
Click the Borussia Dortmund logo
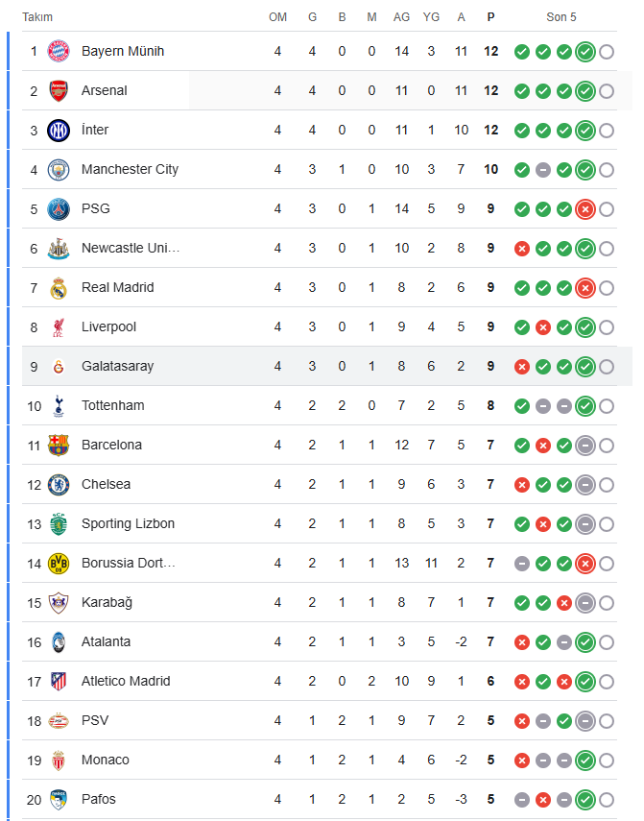[x=59, y=563]
